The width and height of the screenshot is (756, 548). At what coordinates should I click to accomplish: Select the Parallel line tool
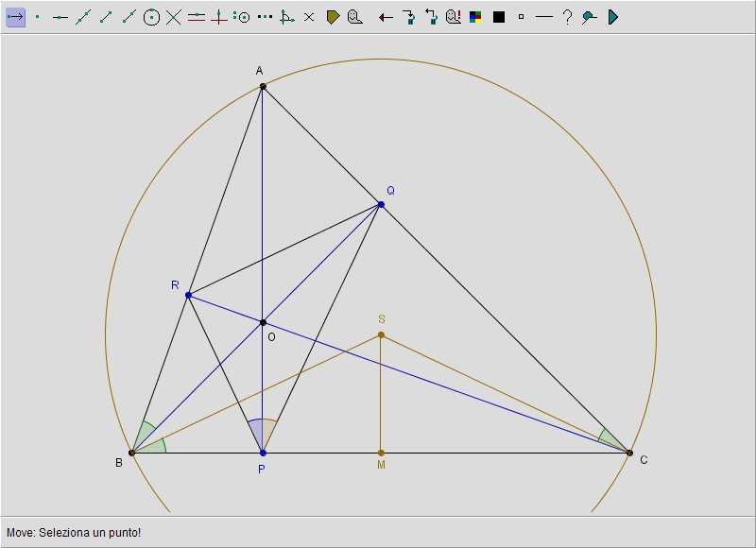pyautogui.click(x=197, y=17)
